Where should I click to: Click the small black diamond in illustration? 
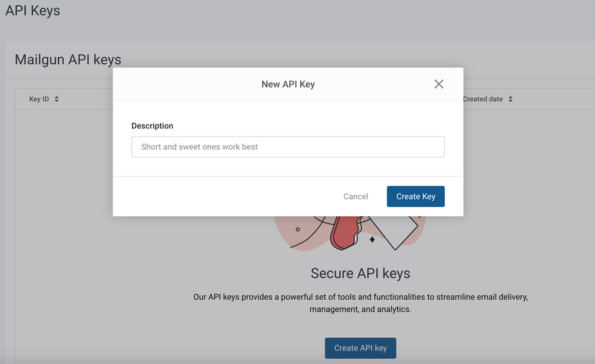click(x=372, y=239)
